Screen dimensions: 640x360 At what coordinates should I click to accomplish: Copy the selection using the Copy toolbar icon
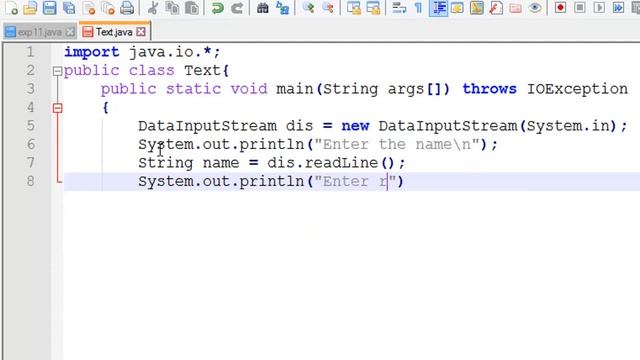coord(172,8)
